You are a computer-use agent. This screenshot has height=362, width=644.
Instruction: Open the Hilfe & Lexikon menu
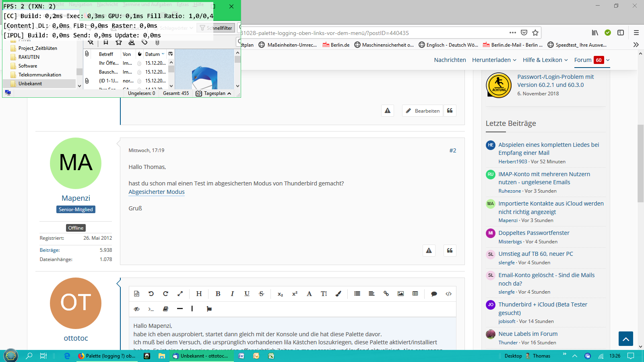click(x=545, y=60)
